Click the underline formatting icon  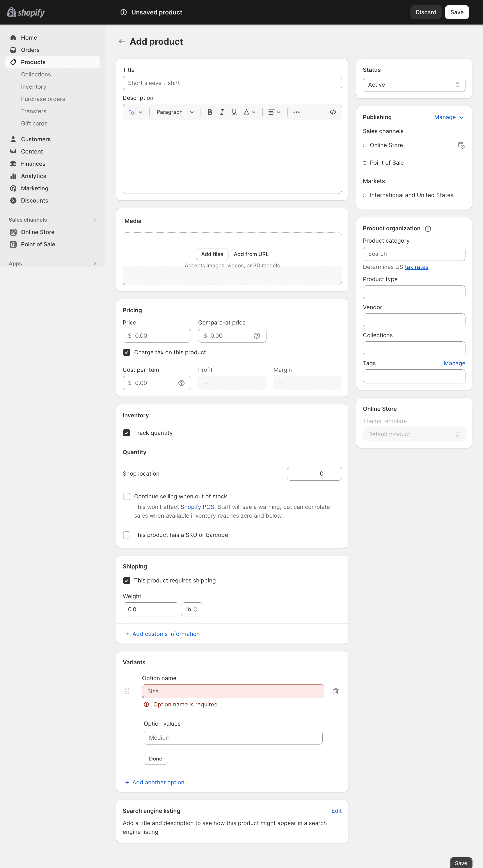[x=234, y=112]
